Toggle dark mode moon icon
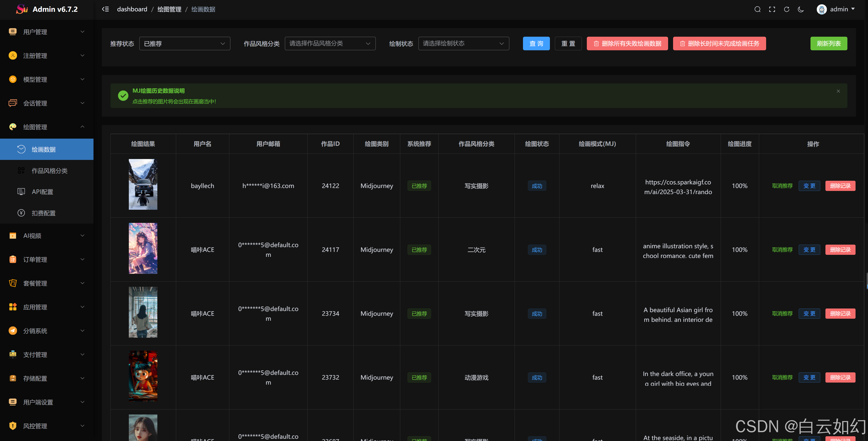The height and width of the screenshot is (441, 868). coord(801,9)
